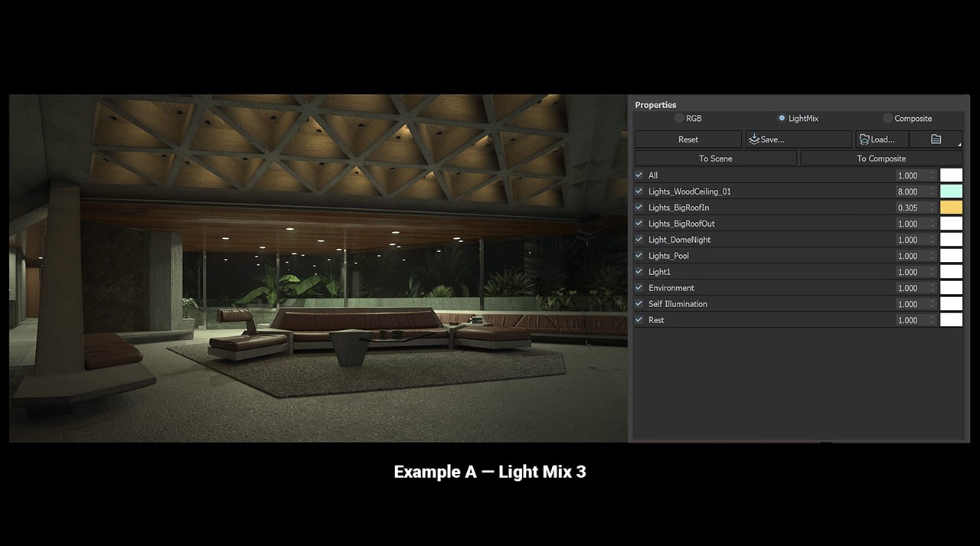
Task: Click the rendered interior image viewport
Action: pyautogui.click(x=318, y=268)
